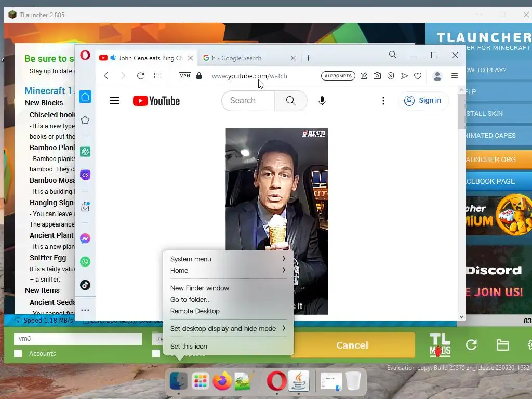Screen dimensions: 532x399
Task: Click the scroll down arrow in Opera
Action: pos(461,316)
